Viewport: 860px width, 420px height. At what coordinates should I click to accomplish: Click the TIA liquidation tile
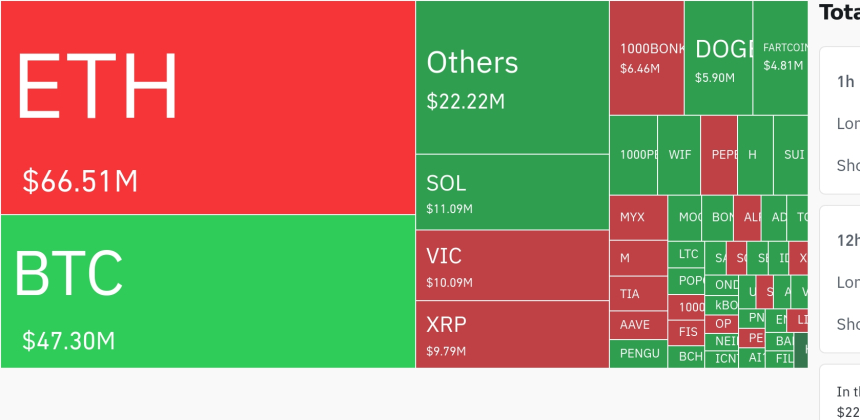[638, 294]
